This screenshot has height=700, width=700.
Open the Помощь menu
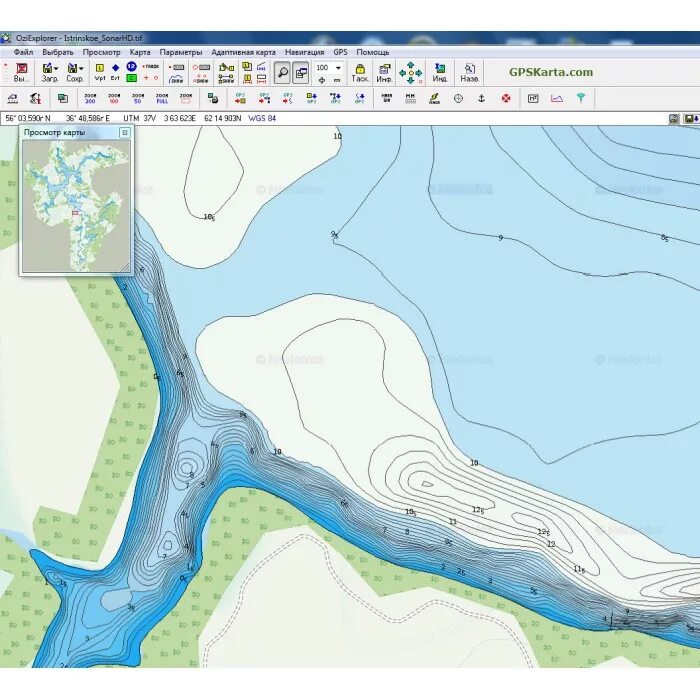(373, 52)
